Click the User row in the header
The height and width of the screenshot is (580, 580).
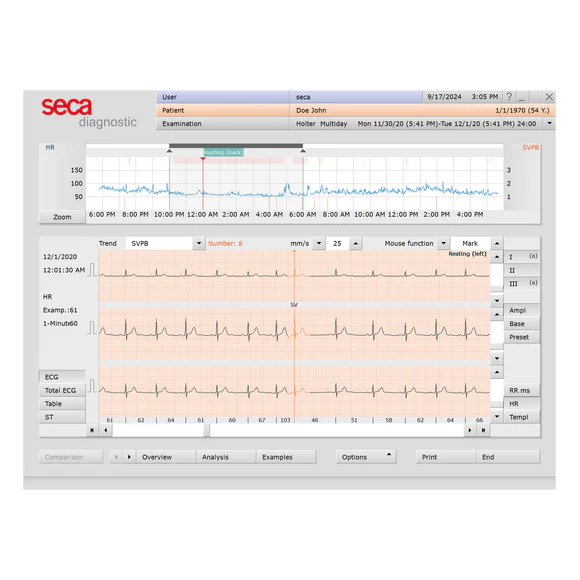(290, 97)
